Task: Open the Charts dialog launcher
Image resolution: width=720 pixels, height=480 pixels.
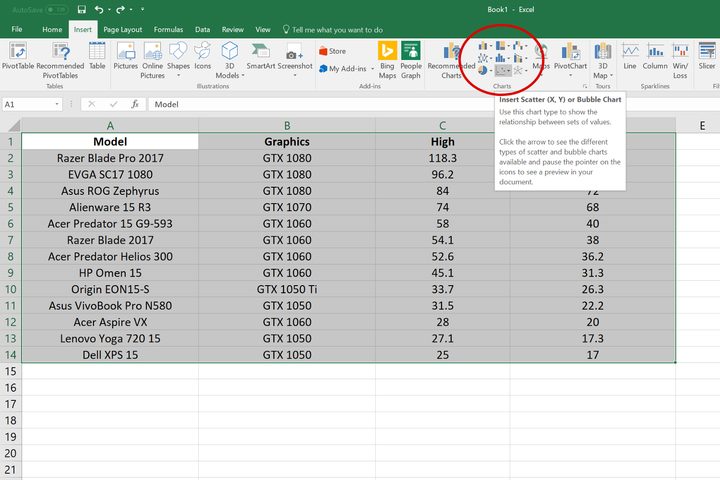Action: point(585,86)
